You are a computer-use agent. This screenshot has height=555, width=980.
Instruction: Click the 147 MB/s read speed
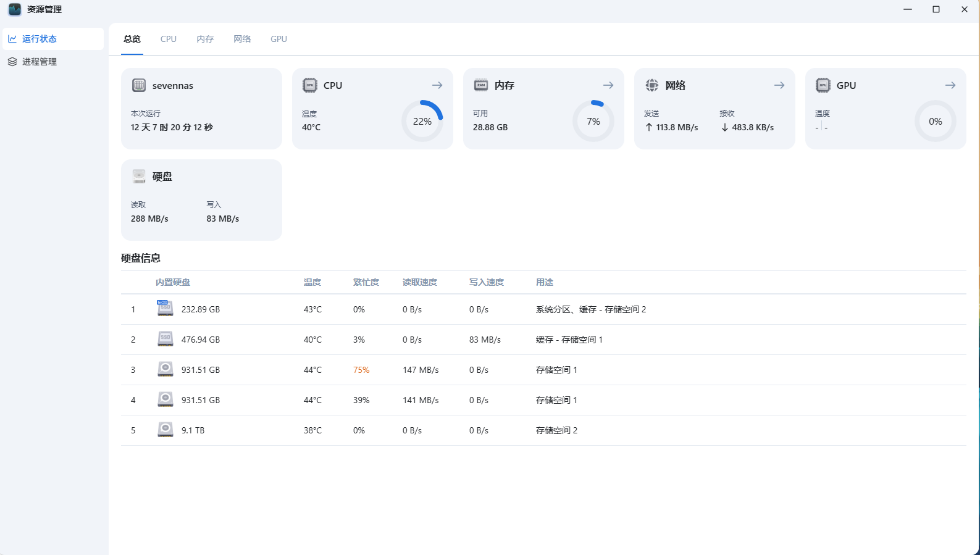421,370
